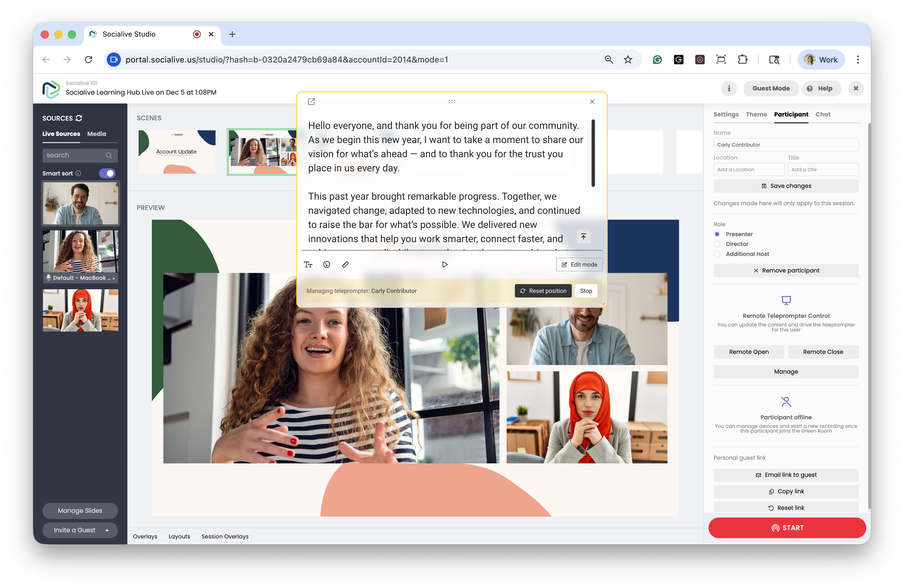Click the session info icon
The image size is (904, 588).
[x=729, y=88]
